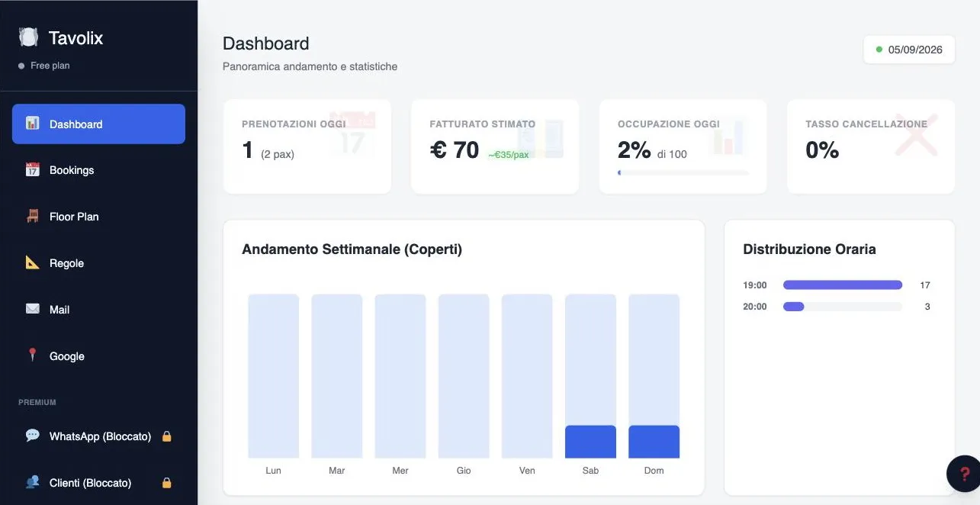Click the Bookings calendar icon
This screenshot has width=980, height=505.
(32, 170)
